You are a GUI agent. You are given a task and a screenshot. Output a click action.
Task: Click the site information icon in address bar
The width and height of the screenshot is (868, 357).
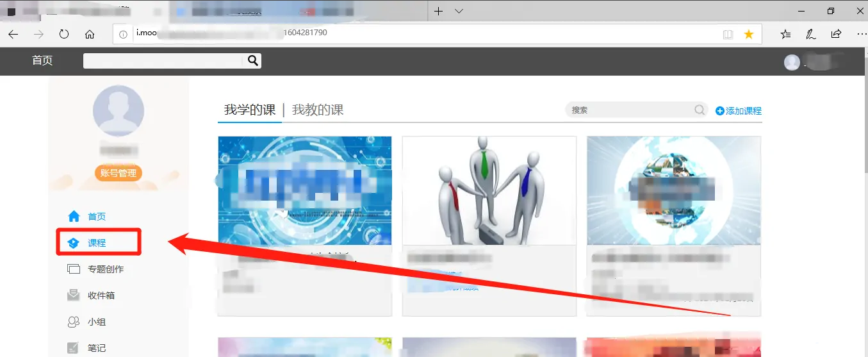pyautogui.click(x=124, y=34)
